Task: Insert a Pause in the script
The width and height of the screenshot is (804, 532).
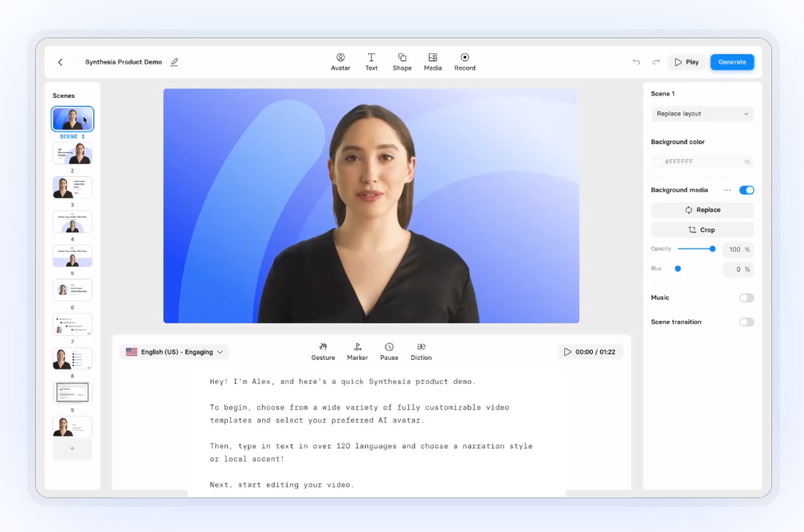Action: pyautogui.click(x=389, y=351)
